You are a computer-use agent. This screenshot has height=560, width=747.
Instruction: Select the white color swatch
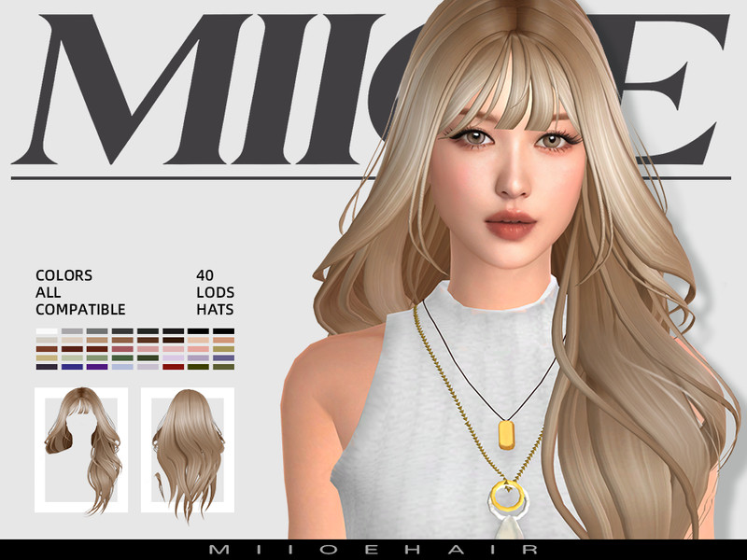[x=47, y=331]
